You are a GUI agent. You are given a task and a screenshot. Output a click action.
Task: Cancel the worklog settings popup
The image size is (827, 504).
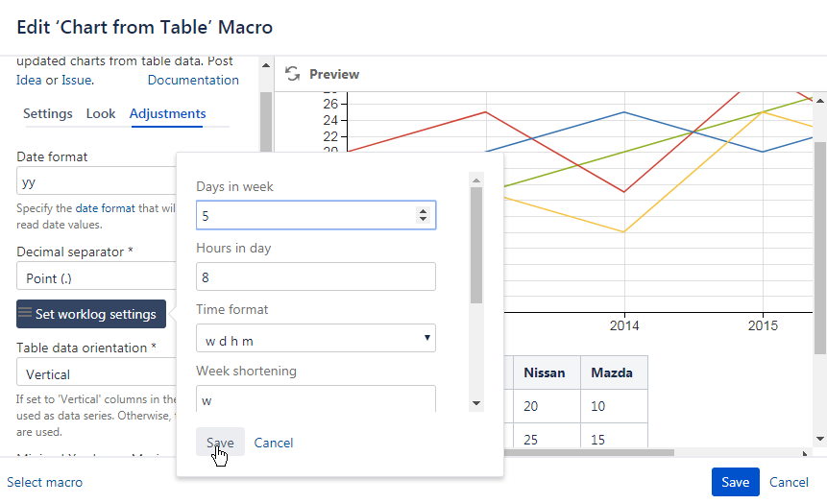click(x=274, y=443)
